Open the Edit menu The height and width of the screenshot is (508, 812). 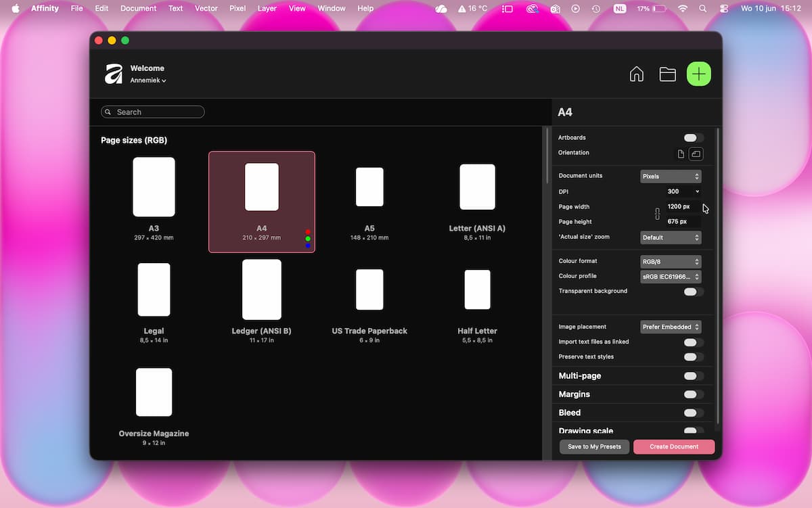coord(101,9)
